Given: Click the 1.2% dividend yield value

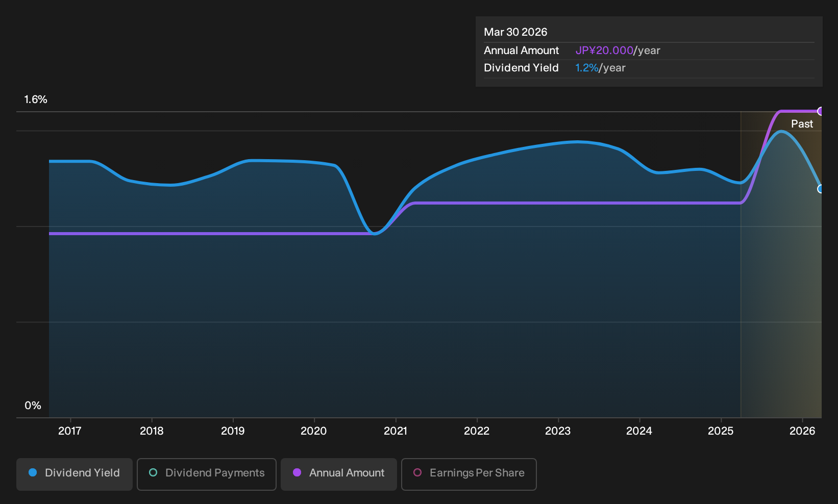Looking at the screenshot, I should 586,68.
